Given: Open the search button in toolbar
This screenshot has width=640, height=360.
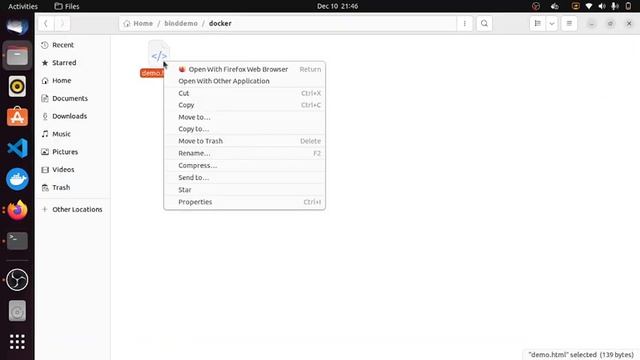Looking at the screenshot, I should click(484, 23).
